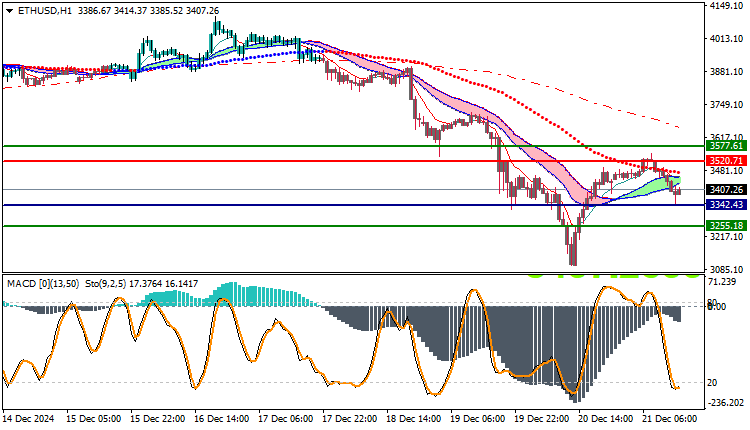Click the 15 Dec 22:00 time label
750x430 pixels.
pos(158,419)
